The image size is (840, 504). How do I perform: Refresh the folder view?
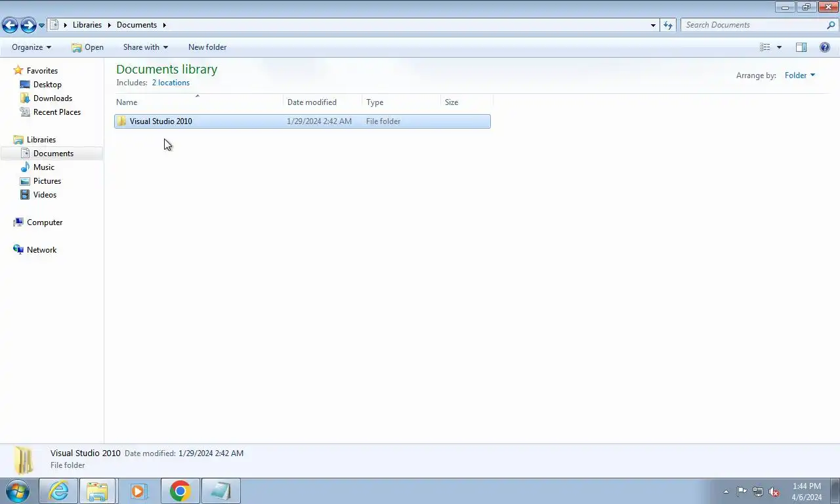pyautogui.click(x=668, y=25)
